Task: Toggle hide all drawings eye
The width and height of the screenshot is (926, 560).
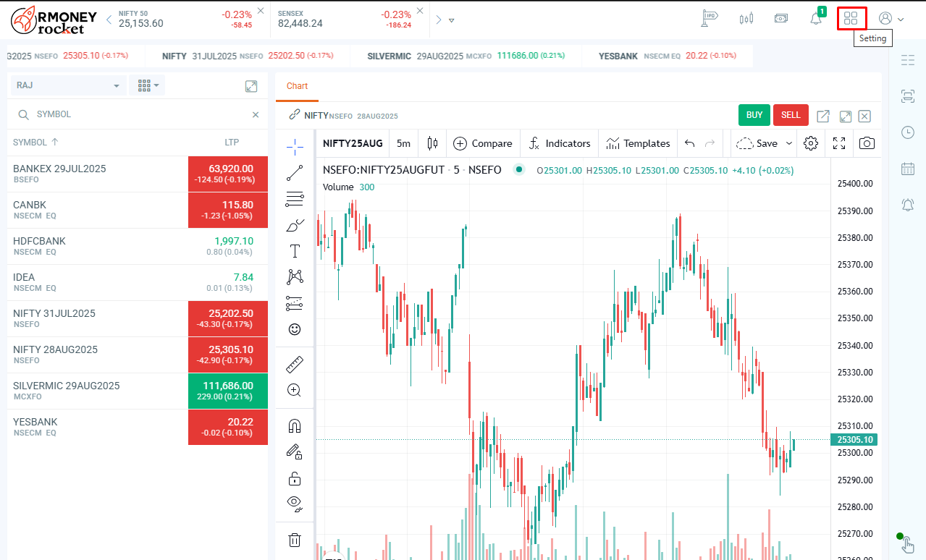Action: (295, 504)
